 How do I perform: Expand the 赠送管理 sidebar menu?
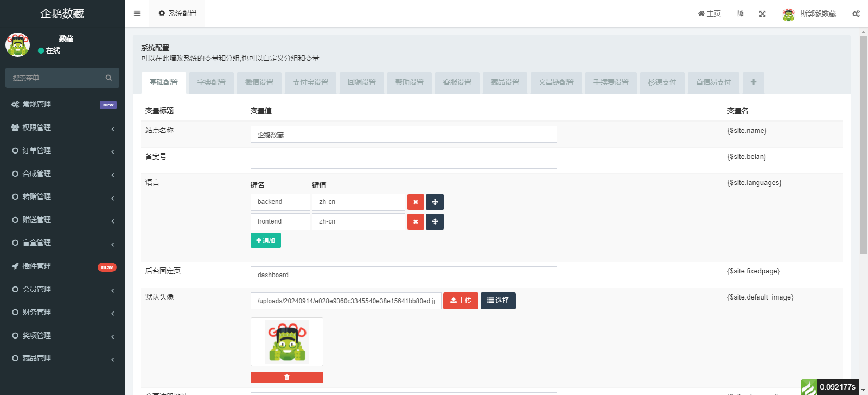(62, 220)
